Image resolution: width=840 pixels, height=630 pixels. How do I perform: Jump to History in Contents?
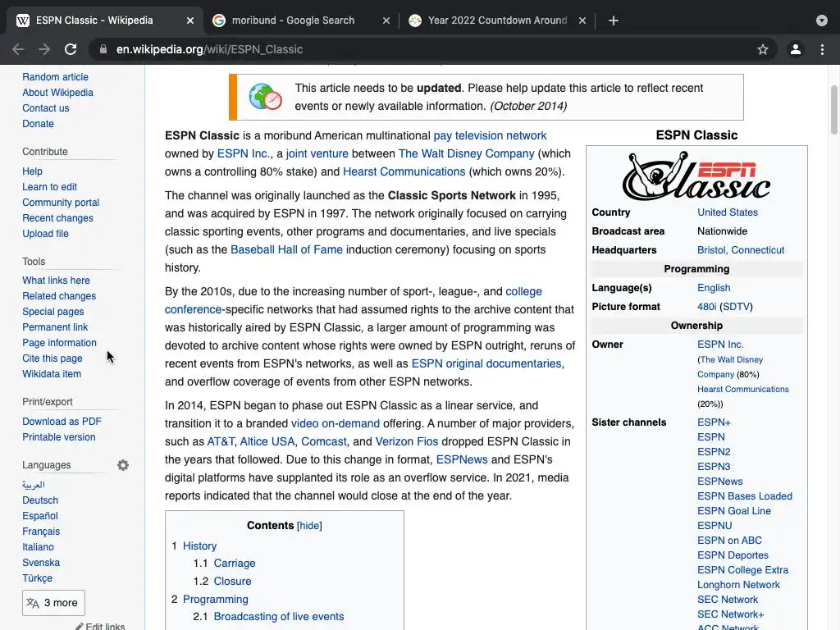[199, 546]
